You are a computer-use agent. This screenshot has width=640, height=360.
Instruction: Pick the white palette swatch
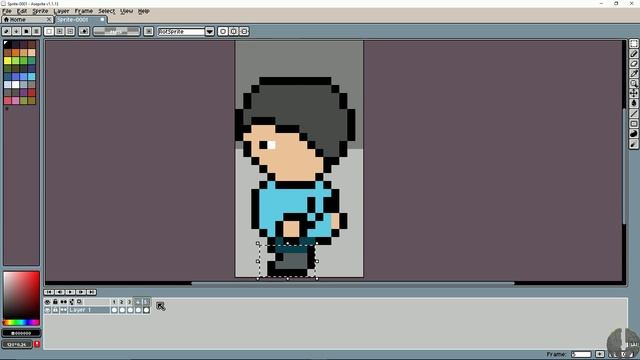pos(16,84)
